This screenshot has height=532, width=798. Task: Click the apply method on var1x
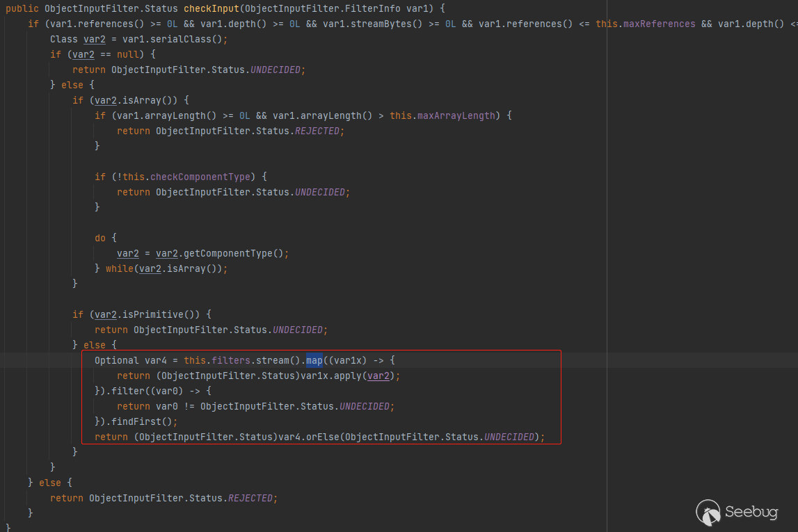(348, 376)
